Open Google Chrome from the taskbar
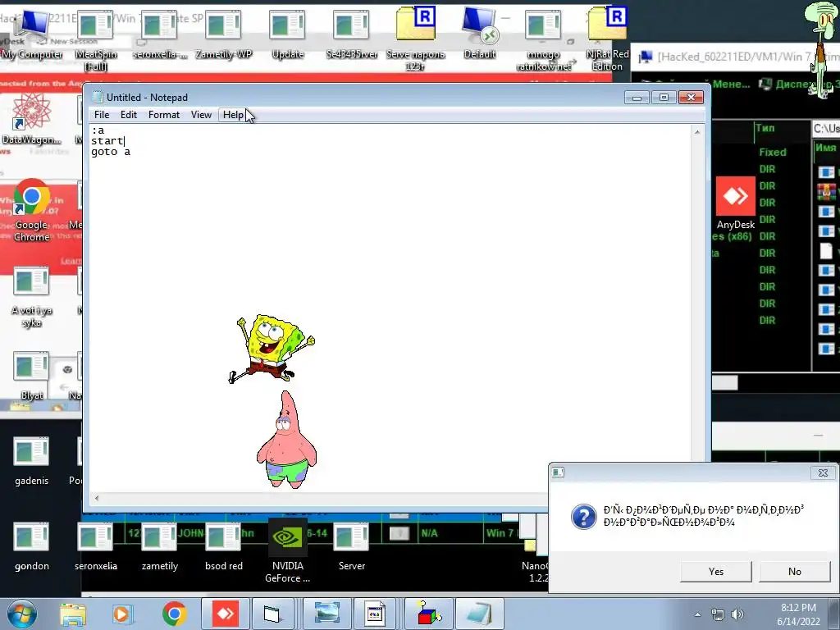The height and width of the screenshot is (630, 840). pos(174,614)
